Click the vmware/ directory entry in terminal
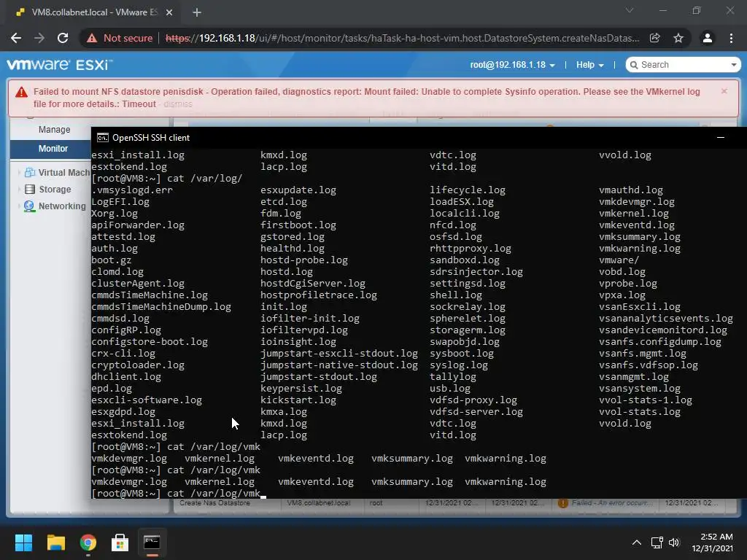This screenshot has height=560, width=747. point(619,260)
